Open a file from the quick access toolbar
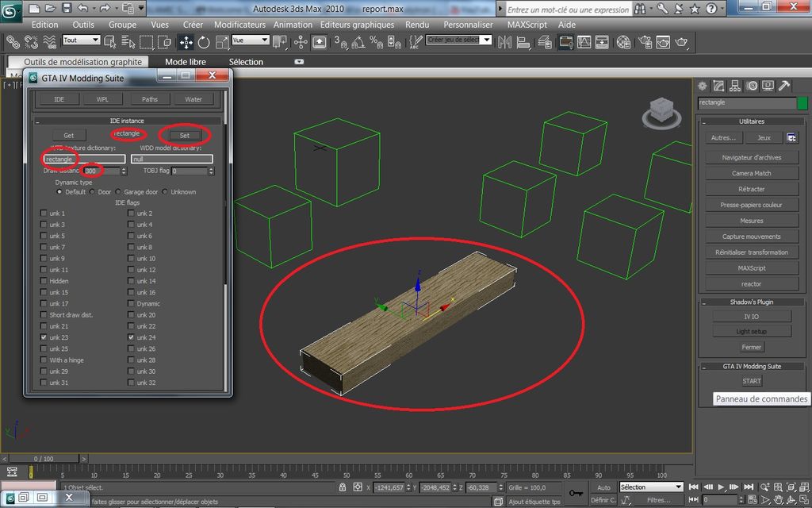Screen dimensions: 812x508 click(x=50, y=8)
